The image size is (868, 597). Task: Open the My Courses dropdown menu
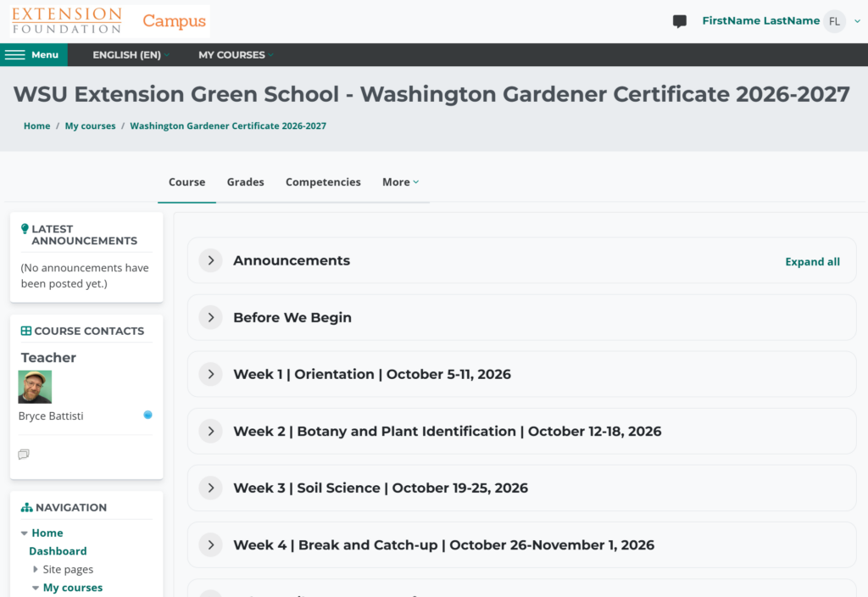(236, 55)
